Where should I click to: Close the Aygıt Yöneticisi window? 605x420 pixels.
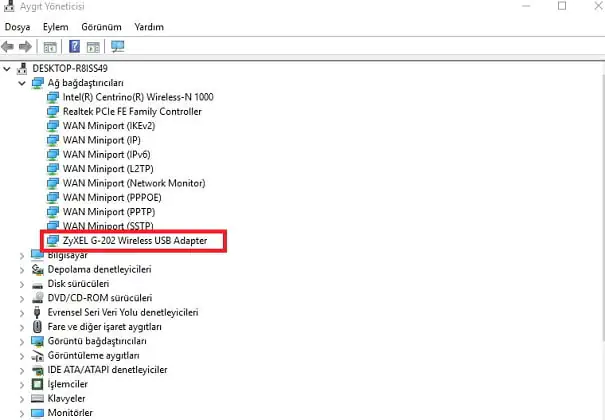coord(598,6)
